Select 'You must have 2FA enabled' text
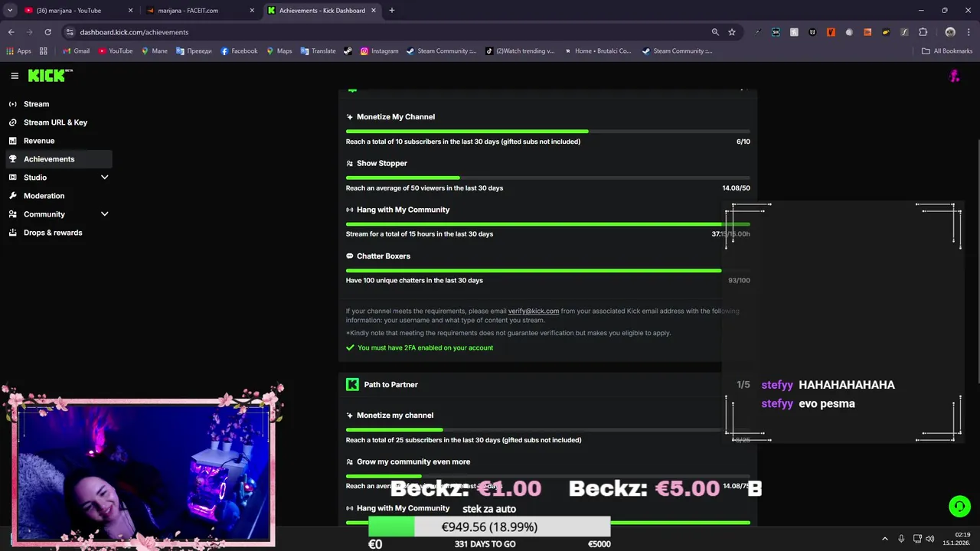This screenshot has width=980, height=551. [425, 347]
